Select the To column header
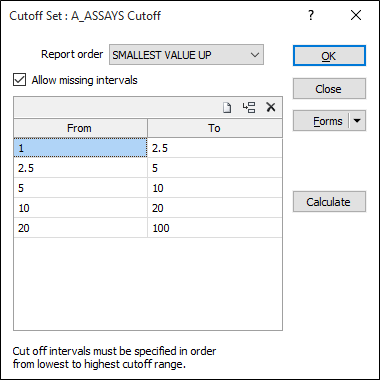380x380 pixels. tap(215, 128)
